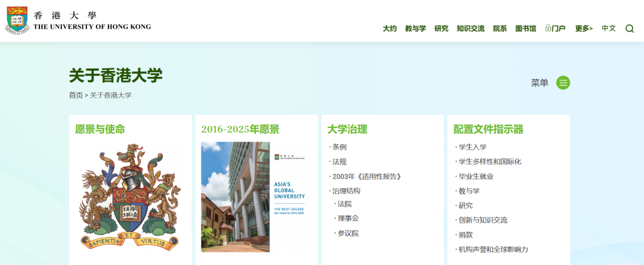Screen dimensions: 644x265
Task: Expand the 更多> menu
Action: pyautogui.click(x=584, y=29)
